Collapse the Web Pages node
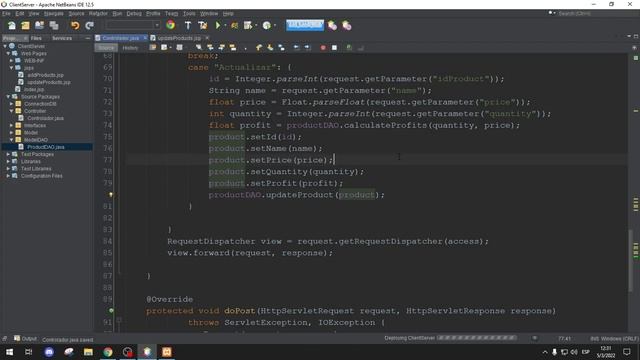The width and height of the screenshot is (640, 360). (8, 53)
